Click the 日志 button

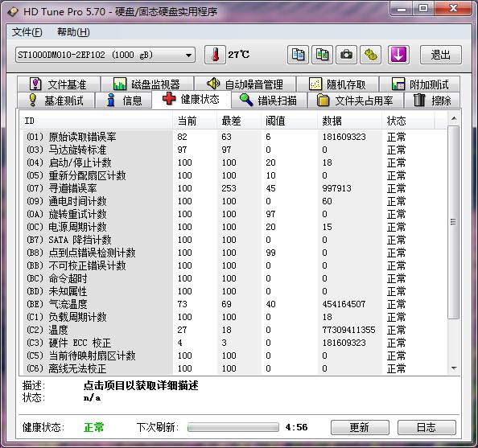click(x=426, y=427)
